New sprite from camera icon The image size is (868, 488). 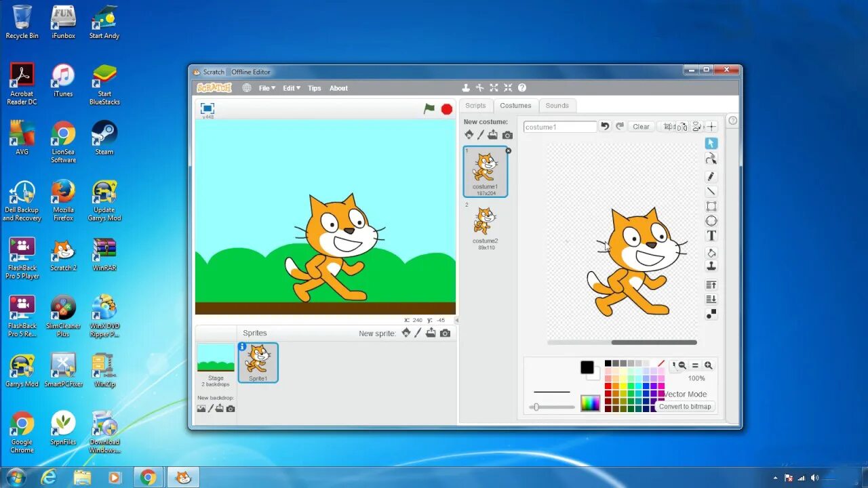coord(445,333)
